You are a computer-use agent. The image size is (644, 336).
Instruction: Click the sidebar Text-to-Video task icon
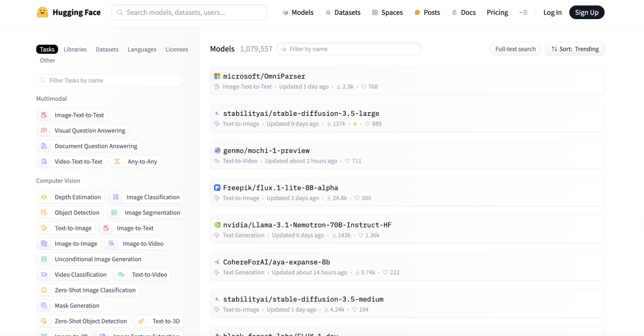point(121,275)
